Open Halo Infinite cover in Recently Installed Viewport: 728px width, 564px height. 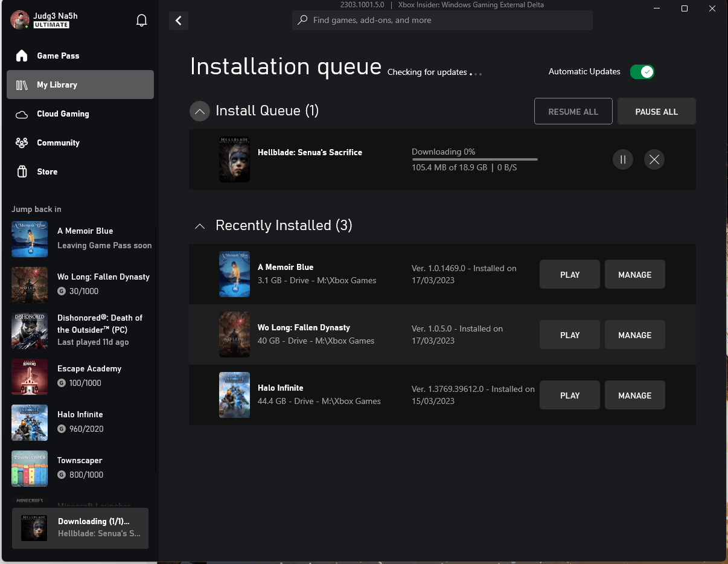coord(234,395)
